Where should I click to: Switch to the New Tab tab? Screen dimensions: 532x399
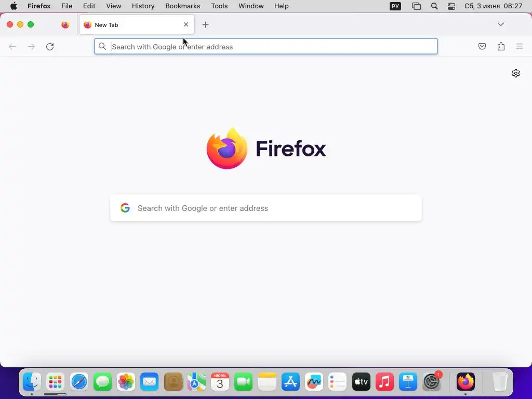click(137, 25)
